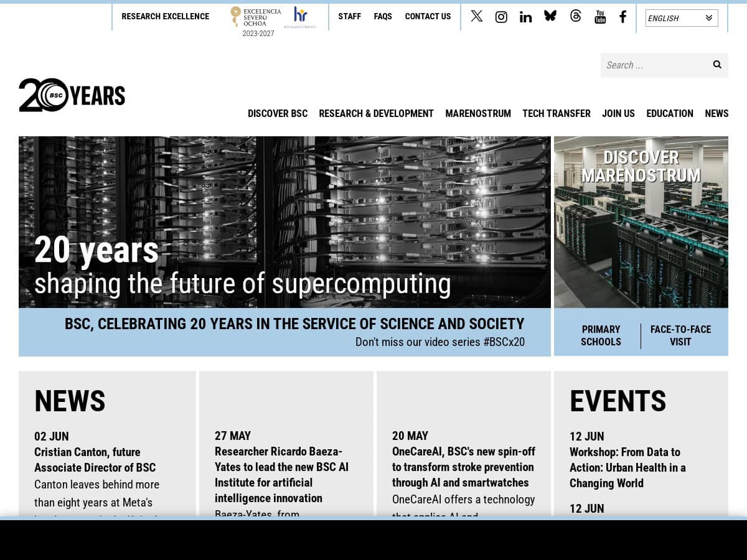Open the Ricardo Baeza-Yates AI Institute article

click(x=282, y=475)
